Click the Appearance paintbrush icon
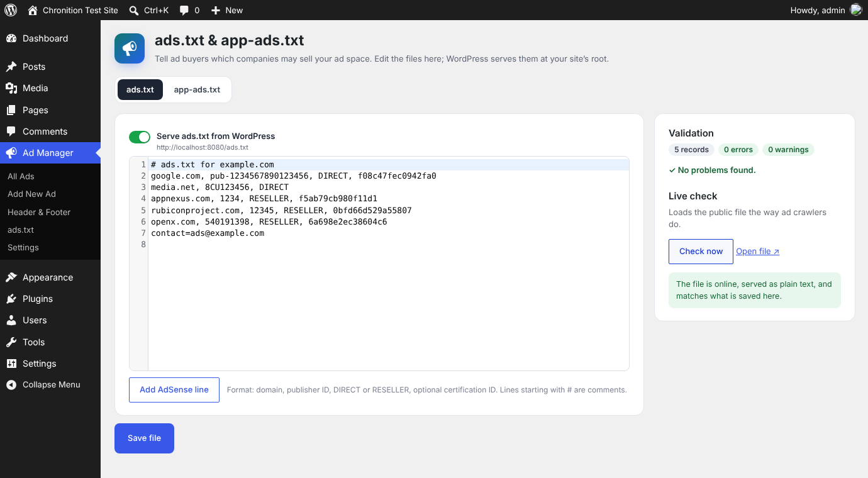The height and width of the screenshot is (478, 868). pos(11,277)
